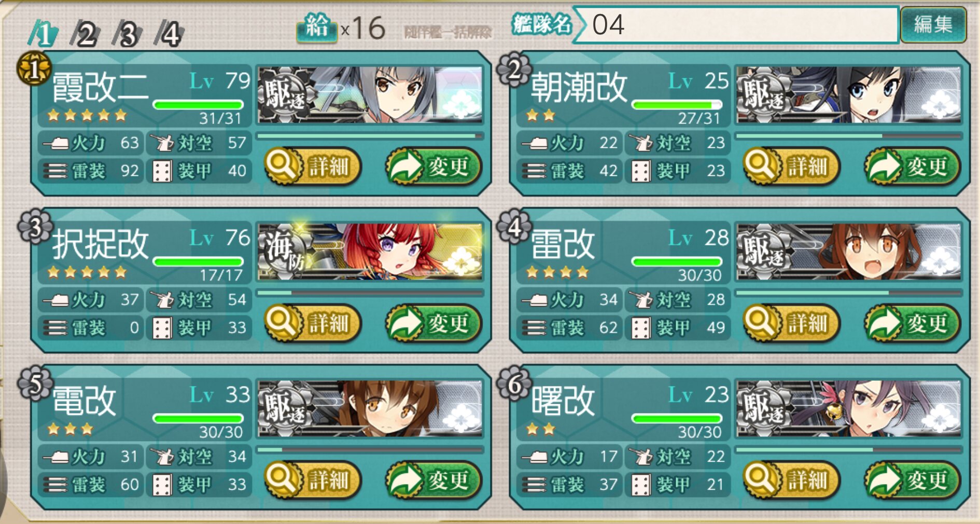Click the 編集 fleet name edit button
The image size is (980, 524).
click(x=933, y=24)
